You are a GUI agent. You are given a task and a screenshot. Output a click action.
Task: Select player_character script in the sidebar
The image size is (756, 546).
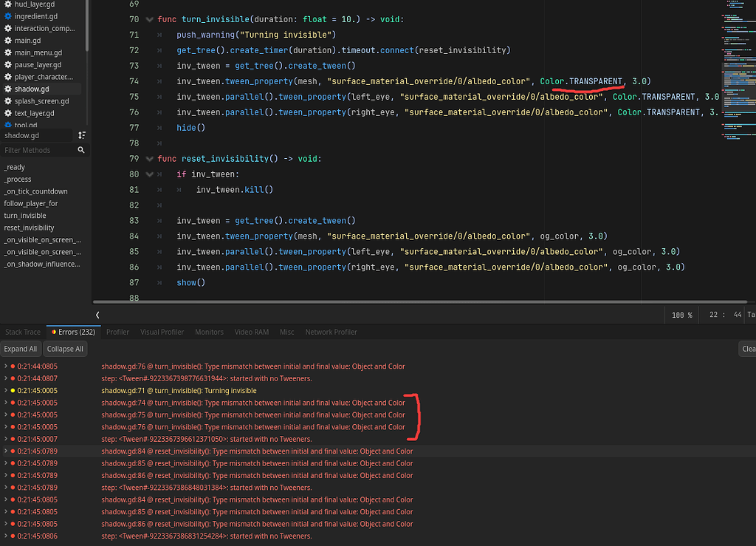(x=44, y=77)
